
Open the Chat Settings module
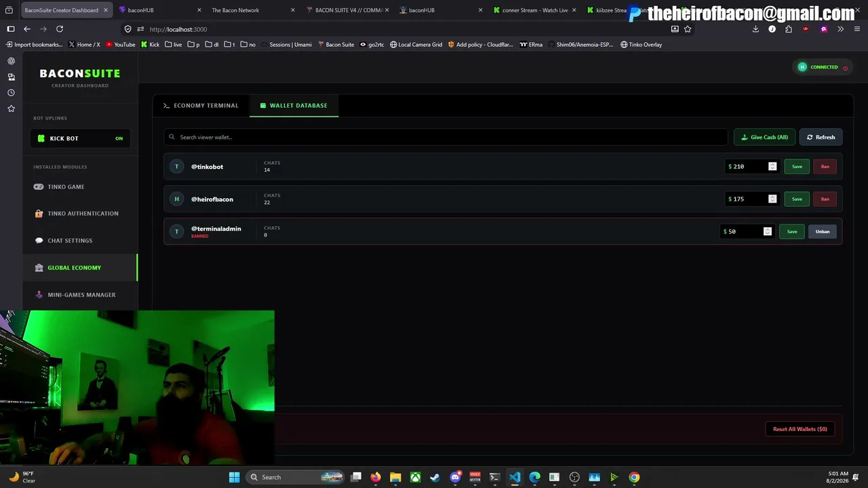[80, 241]
